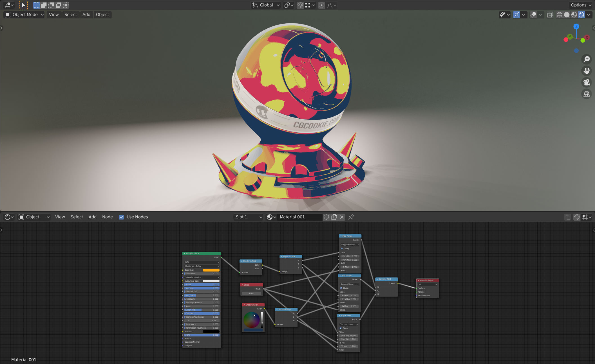Click the snapping magnet icon in header
This screenshot has width=595, height=364.
tap(300, 5)
